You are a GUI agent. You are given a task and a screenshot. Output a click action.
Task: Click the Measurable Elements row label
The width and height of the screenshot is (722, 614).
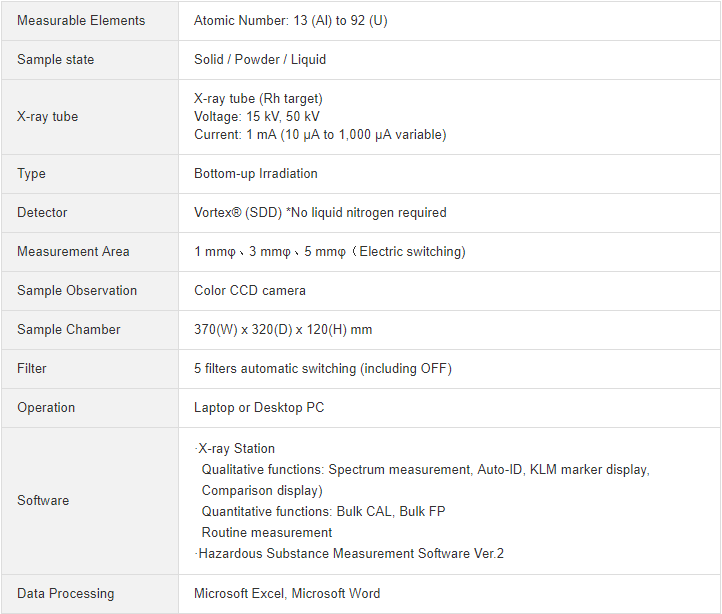click(81, 20)
